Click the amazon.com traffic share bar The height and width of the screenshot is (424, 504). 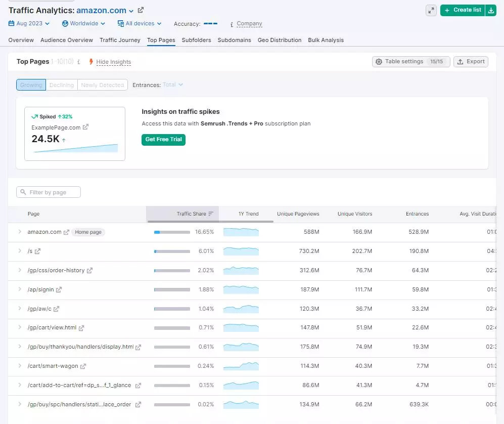(x=172, y=232)
